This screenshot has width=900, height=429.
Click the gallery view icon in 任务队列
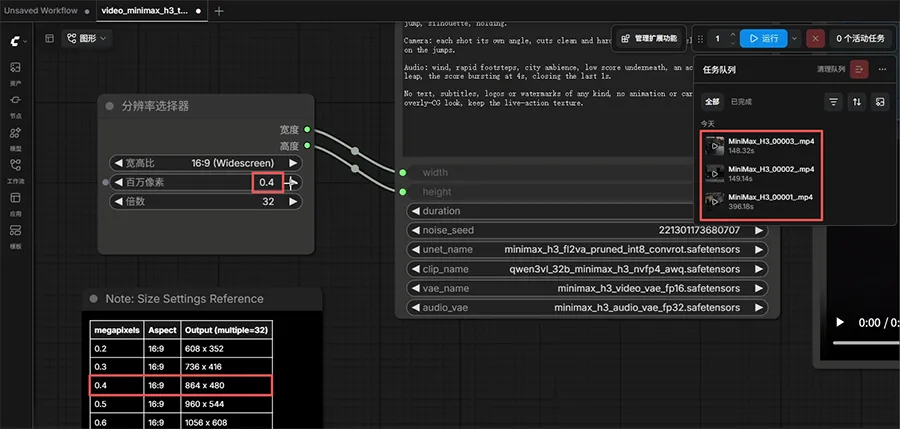[879, 102]
